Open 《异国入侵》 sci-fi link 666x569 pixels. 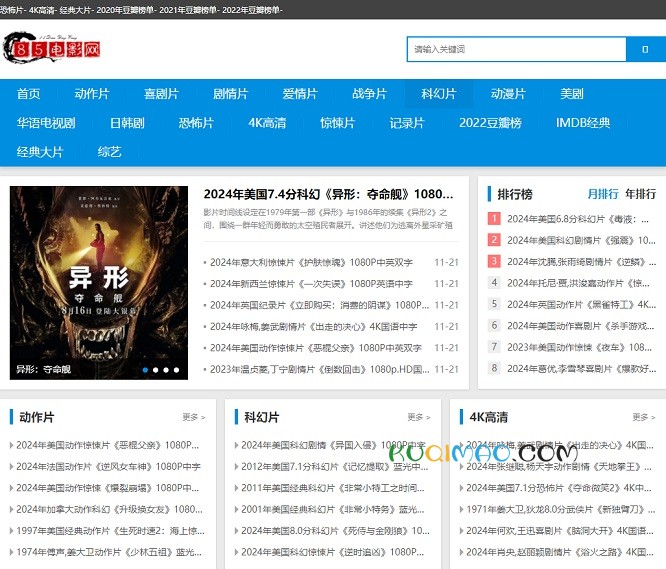(333, 445)
